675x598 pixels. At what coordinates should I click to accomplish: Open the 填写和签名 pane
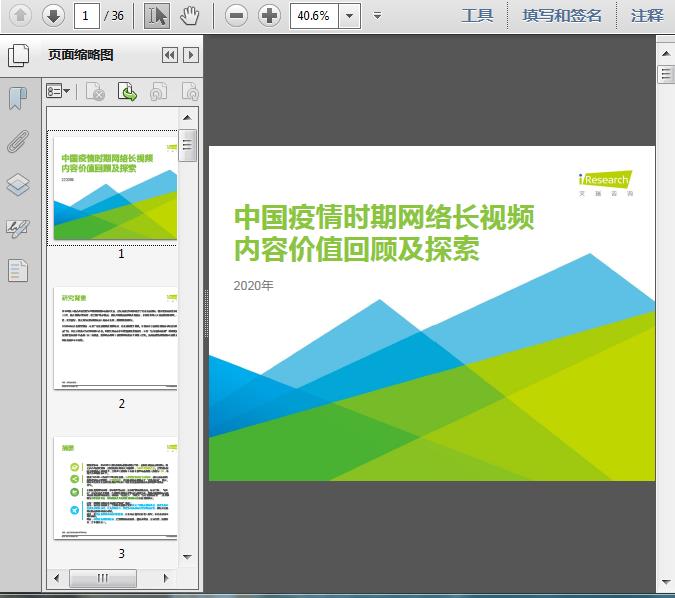[x=562, y=15]
